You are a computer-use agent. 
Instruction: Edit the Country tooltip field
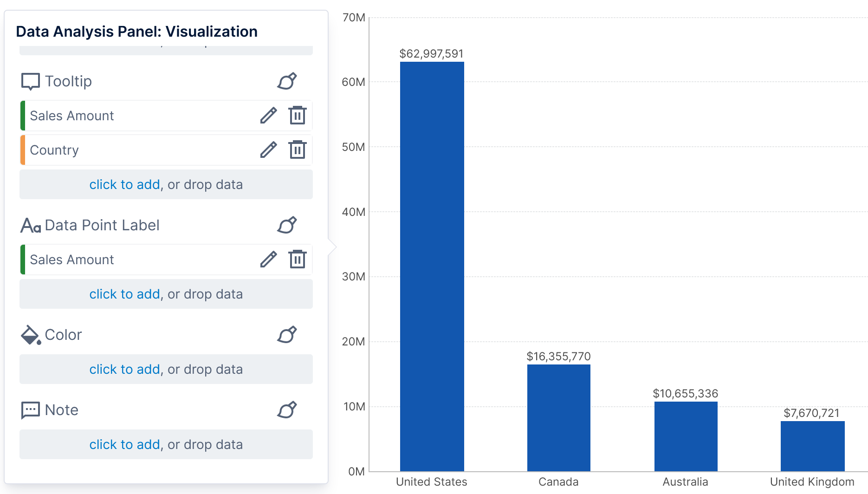point(268,150)
